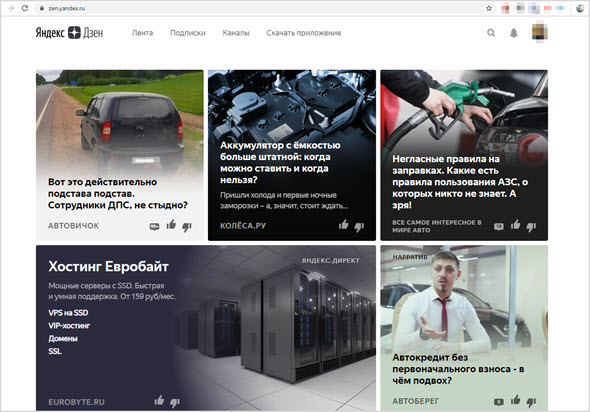
Task: Dislike the Колёса.ру battery article
Action: click(359, 227)
